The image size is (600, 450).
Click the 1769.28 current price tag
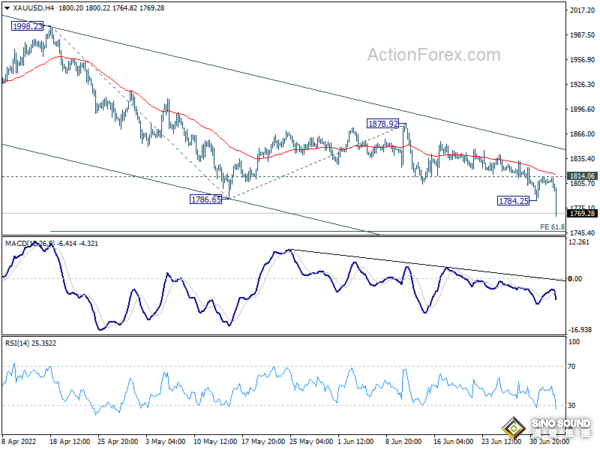point(582,214)
